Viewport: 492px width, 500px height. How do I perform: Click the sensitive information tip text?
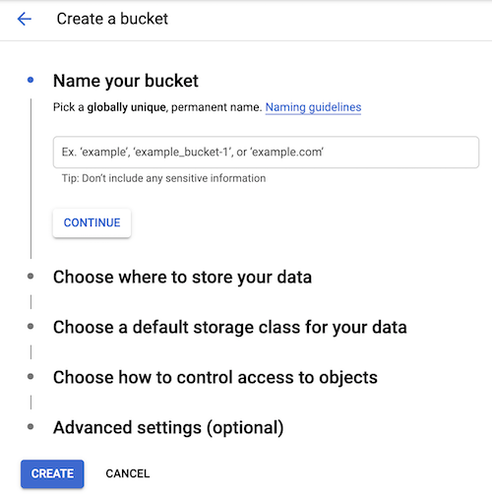click(164, 178)
